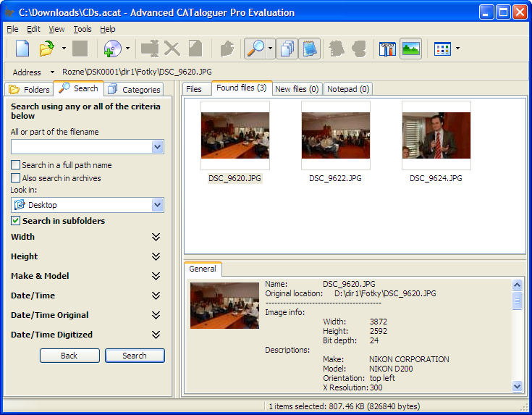This screenshot has height=415, width=532.
Task: Switch to the Folders panel tab
Action: 30,90
